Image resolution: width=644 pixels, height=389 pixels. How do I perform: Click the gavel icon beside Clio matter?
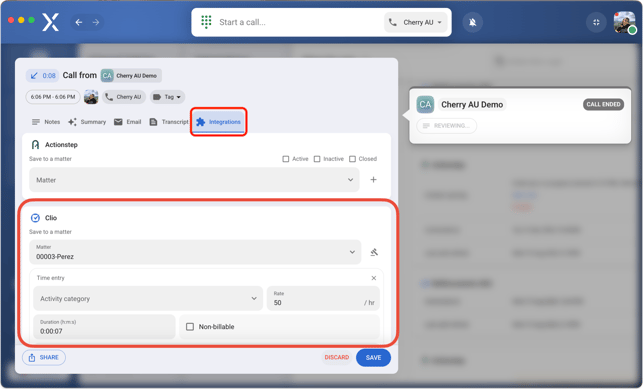374,252
